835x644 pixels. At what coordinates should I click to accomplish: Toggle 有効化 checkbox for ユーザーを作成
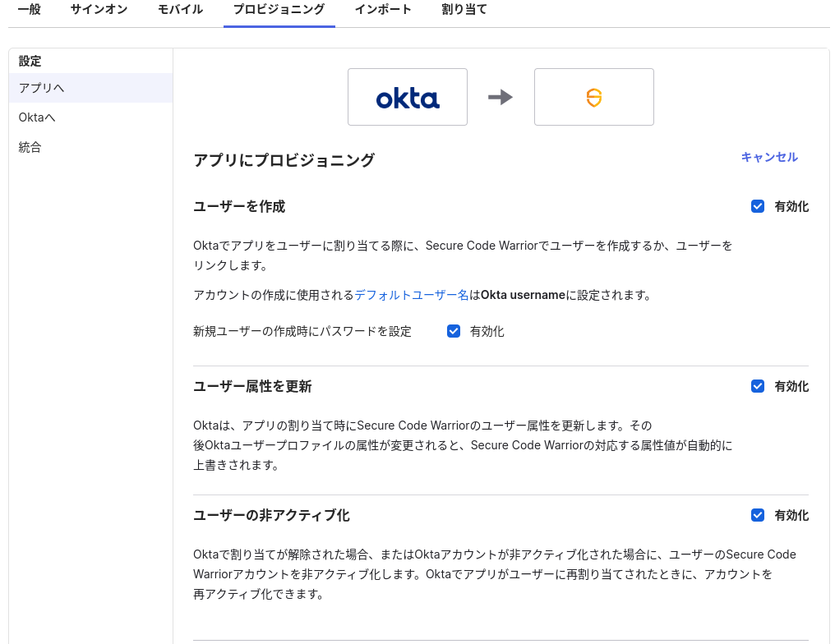tap(757, 206)
